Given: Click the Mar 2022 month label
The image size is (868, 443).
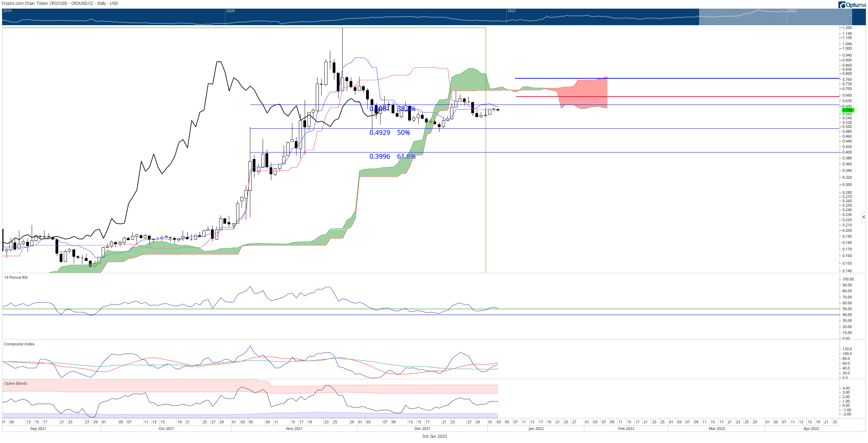Looking at the screenshot, I should (717, 429).
